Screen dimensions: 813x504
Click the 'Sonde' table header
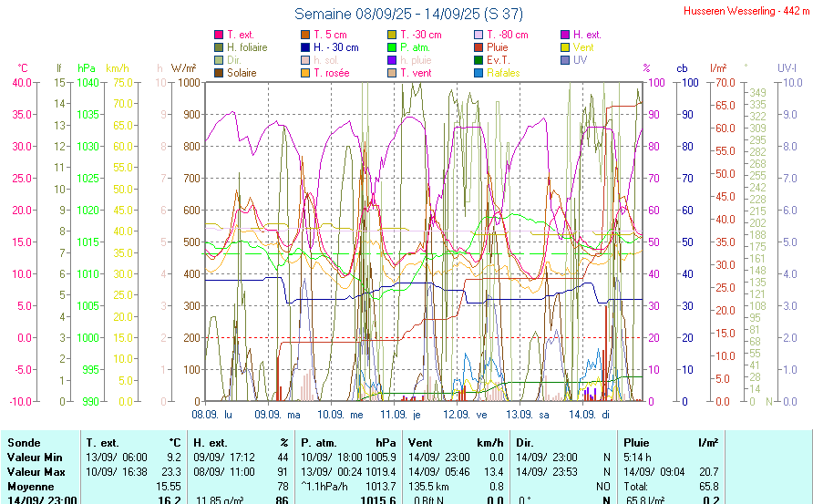coord(24,443)
